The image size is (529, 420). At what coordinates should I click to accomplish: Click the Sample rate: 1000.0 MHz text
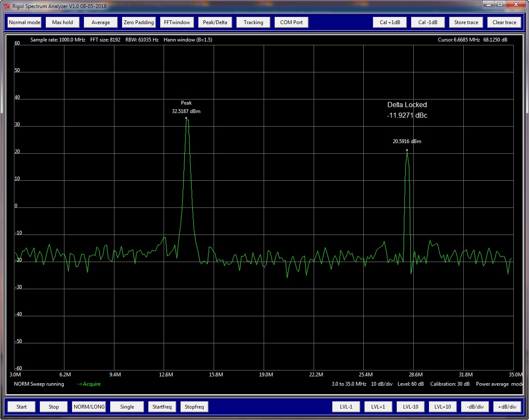pyautogui.click(x=58, y=40)
